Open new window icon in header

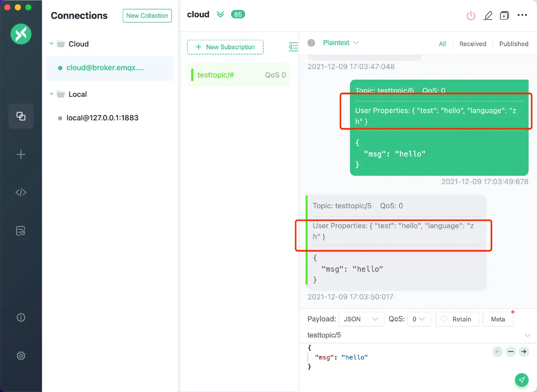coord(504,15)
